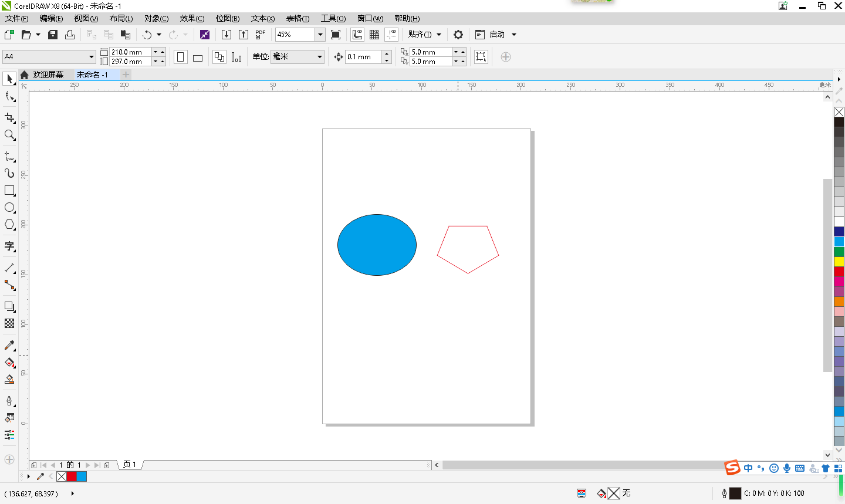This screenshot has width=845, height=504.
Task: Open the zoom level 45% dropdown
Action: tap(320, 35)
